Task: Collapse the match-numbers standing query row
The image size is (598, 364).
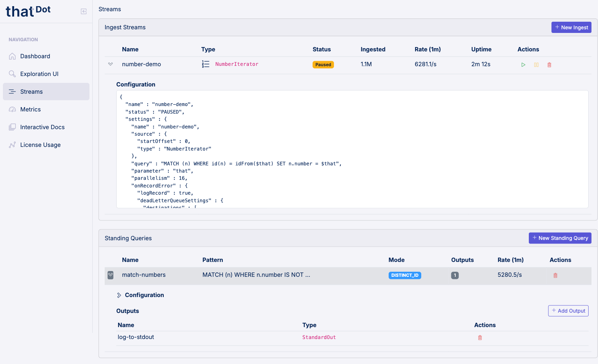Action: pyautogui.click(x=110, y=275)
